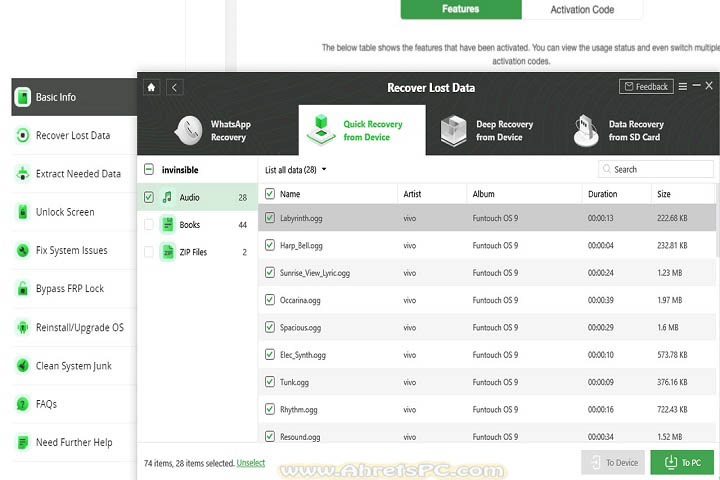Screen dimensions: 720x480
Task: Click the To Device button
Action: [613, 462]
